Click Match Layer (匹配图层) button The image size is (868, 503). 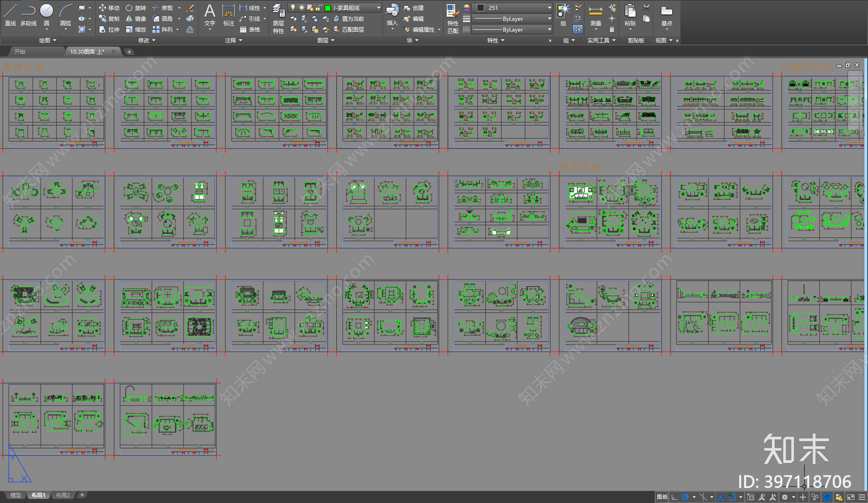coord(348,30)
